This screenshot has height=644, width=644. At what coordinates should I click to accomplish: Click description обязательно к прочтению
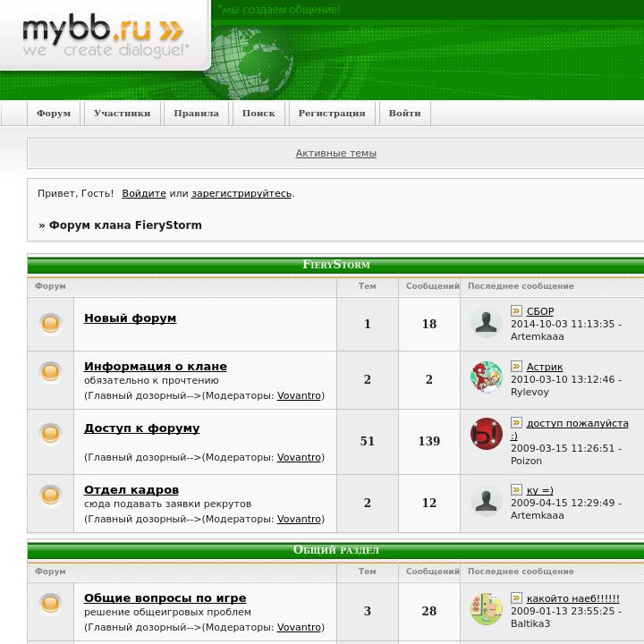151,380
